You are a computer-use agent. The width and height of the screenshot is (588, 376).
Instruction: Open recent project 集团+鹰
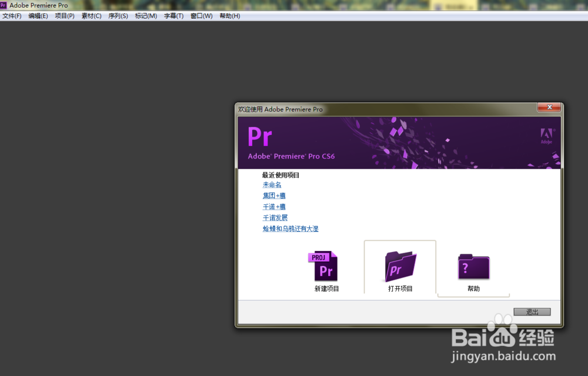(274, 196)
